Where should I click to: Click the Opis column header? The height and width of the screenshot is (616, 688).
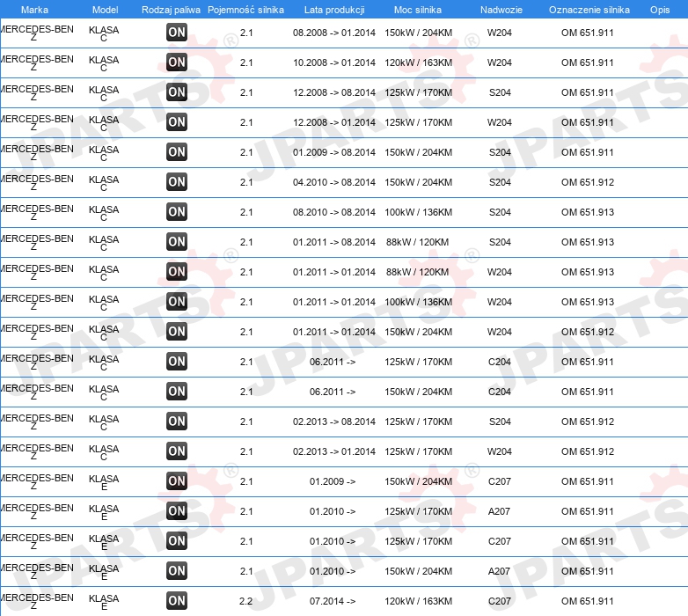pyautogui.click(x=660, y=10)
